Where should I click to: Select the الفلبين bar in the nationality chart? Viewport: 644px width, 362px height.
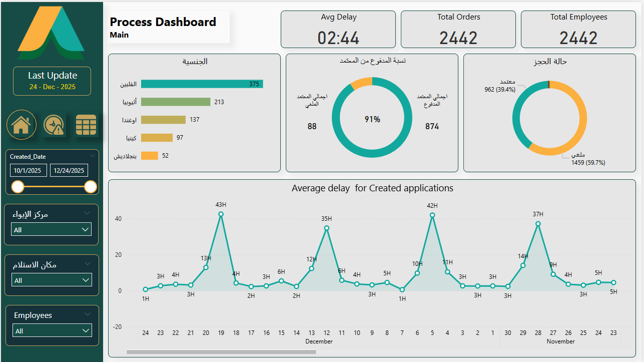[202, 84]
